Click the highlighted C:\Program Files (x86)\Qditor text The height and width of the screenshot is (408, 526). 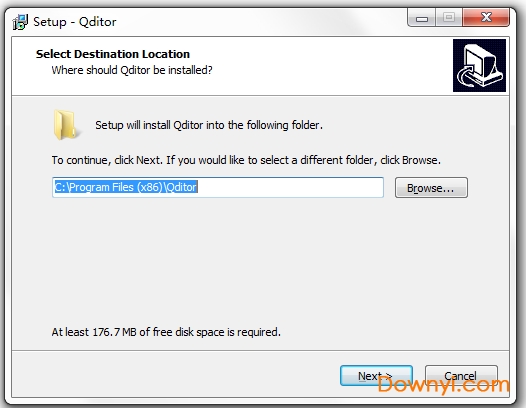pos(125,187)
